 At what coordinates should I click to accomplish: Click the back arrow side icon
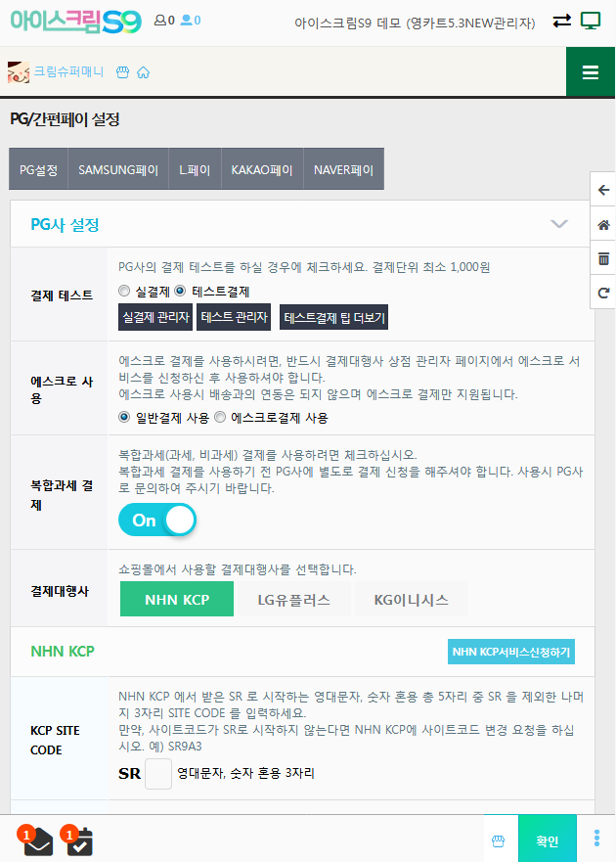tap(603, 190)
